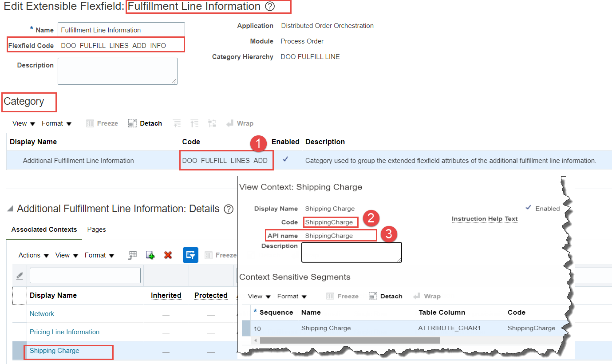The image size is (612, 364).
Task: Open help icon beside Details heading
Action: tap(229, 209)
